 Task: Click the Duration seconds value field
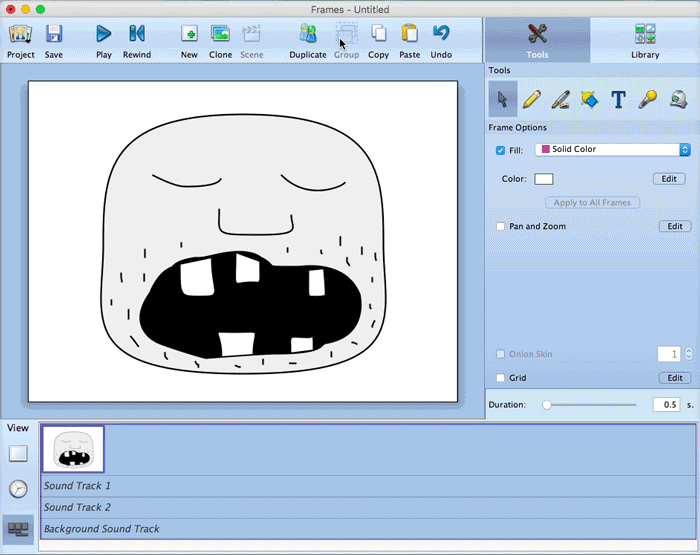(667, 405)
